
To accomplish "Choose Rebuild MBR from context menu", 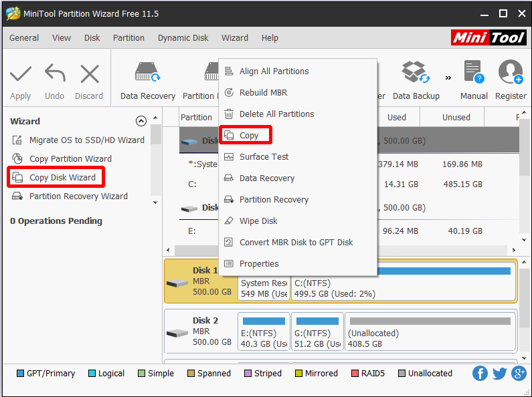I will 298,92.
